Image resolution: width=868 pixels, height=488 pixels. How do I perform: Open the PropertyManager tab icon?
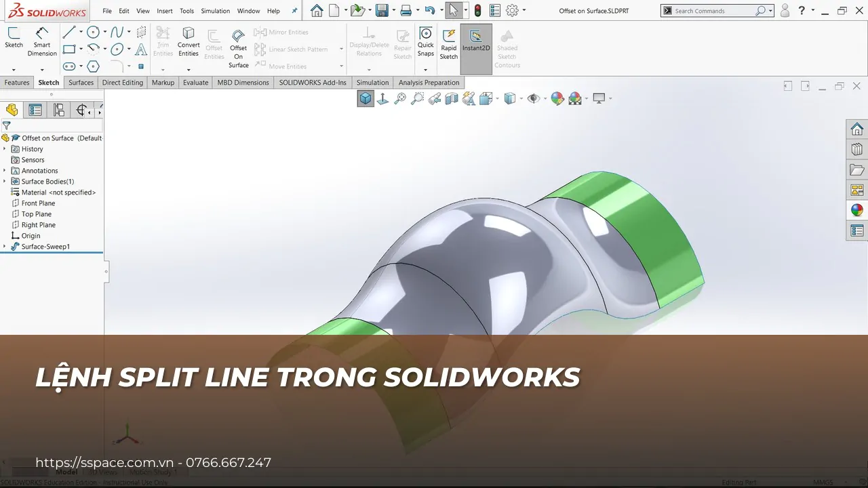(x=35, y=110)
